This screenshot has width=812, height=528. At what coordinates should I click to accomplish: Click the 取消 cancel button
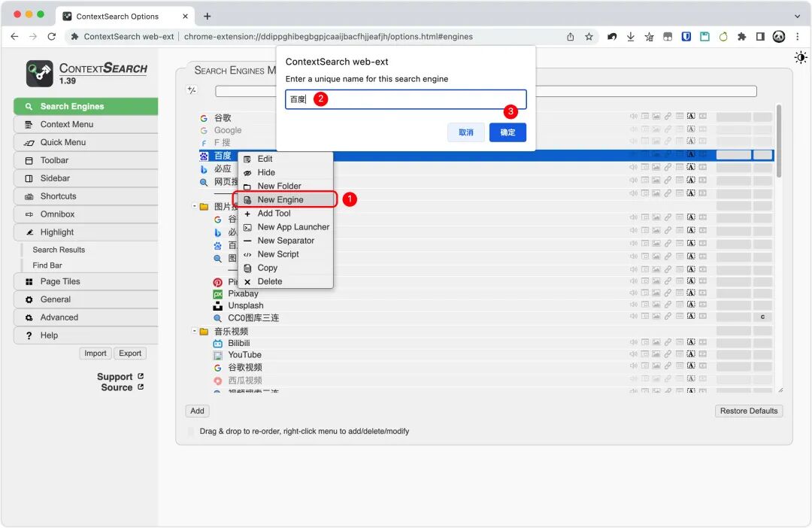(x=466, y=132)
